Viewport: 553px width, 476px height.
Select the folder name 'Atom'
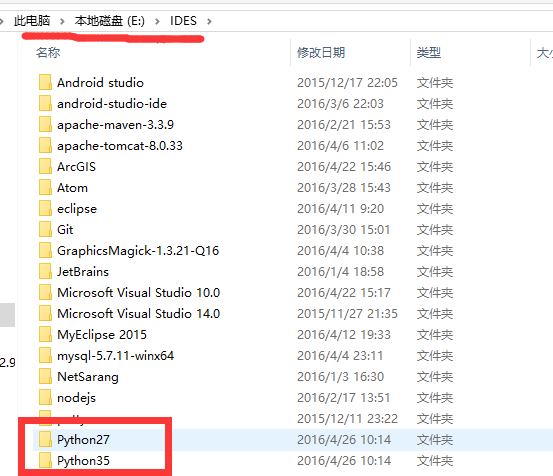coord(72,188)
